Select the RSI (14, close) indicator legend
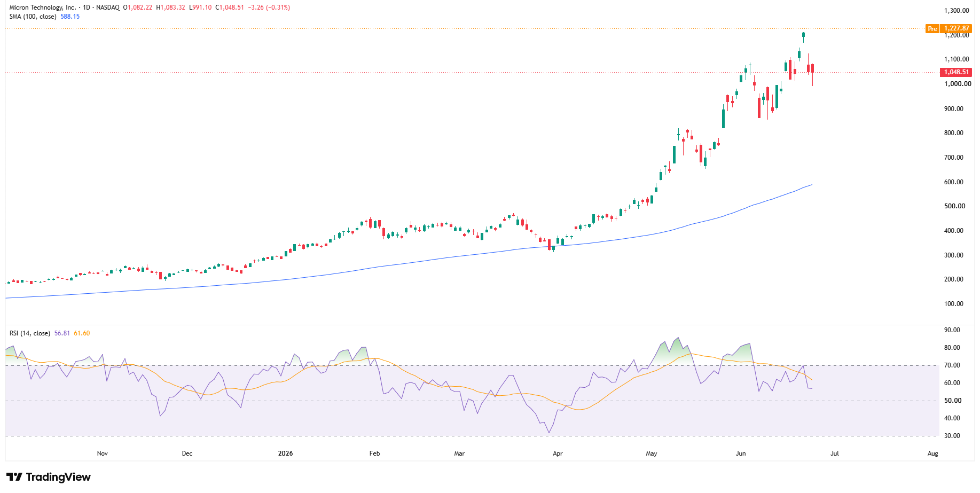This screenshot has height=493, width=980. [x=30, y=333]
